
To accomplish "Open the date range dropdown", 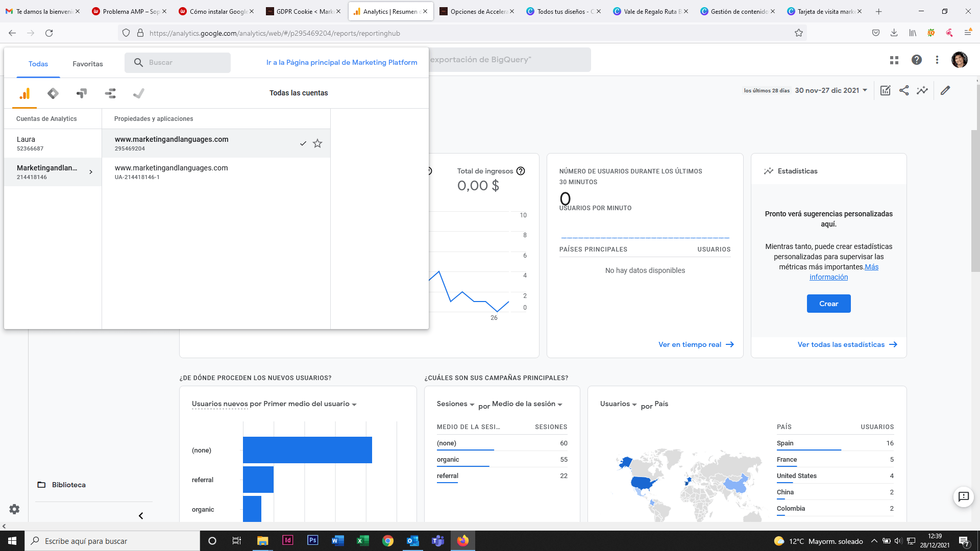I will (831, 90).
